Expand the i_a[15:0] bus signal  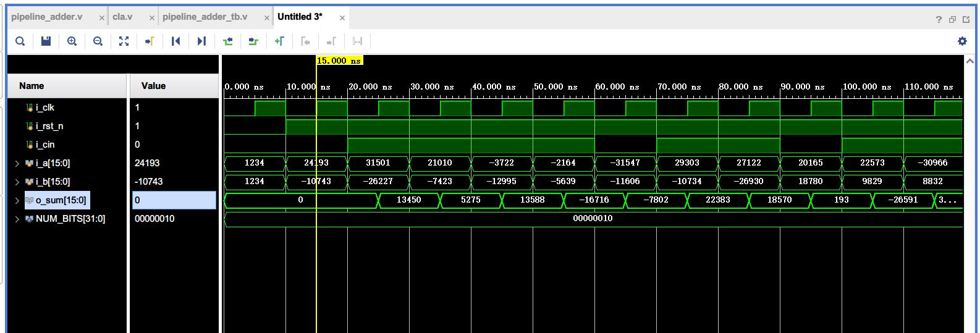coord(17,164)
